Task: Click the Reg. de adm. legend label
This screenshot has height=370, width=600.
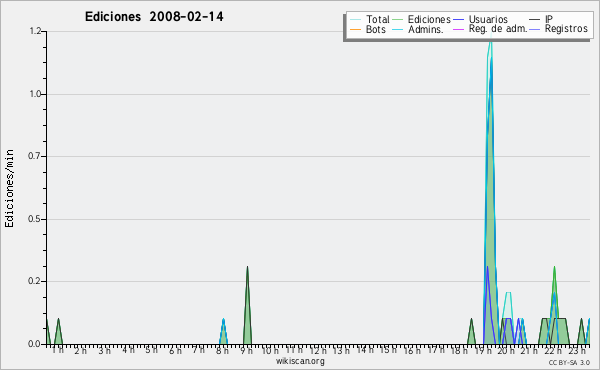Action: tap(498, 29)
